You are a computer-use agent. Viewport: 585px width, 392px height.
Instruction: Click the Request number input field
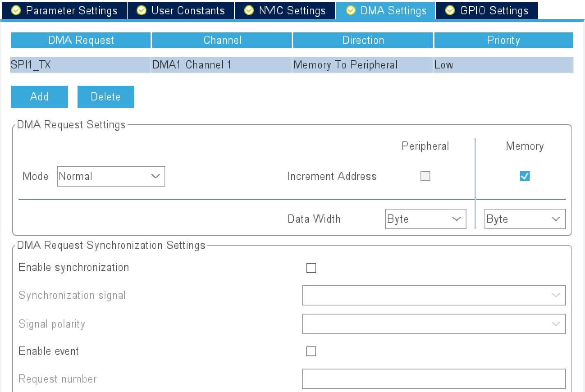point(434,379)
